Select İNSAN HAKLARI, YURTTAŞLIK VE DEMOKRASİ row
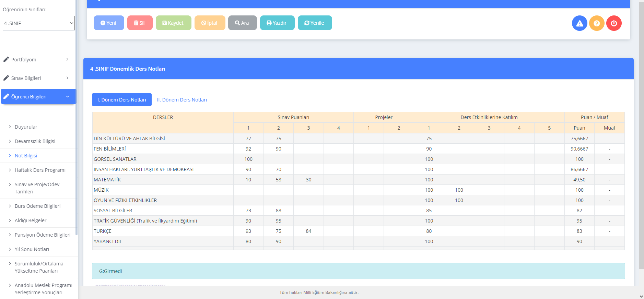The height and width of the screenshot is (299, 644). (x=359, y=169)
